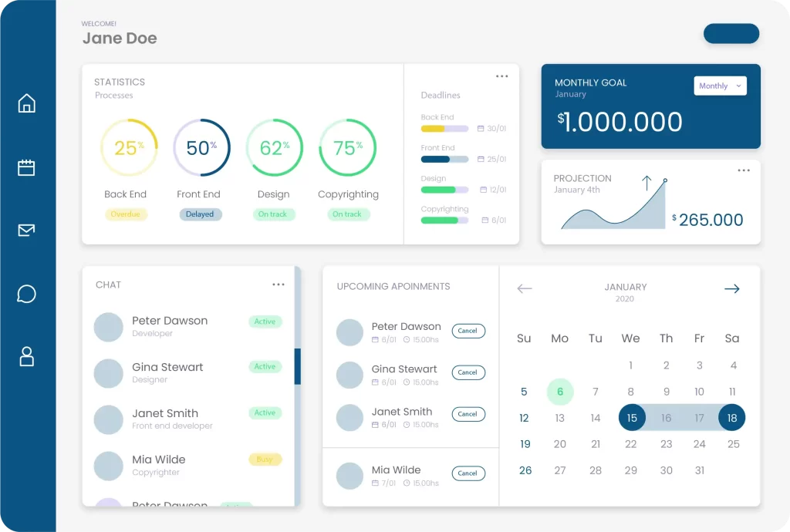The image size is (790, 532).
Task: Select the Profile icon in the sidebar
Action: pos(27,356)
